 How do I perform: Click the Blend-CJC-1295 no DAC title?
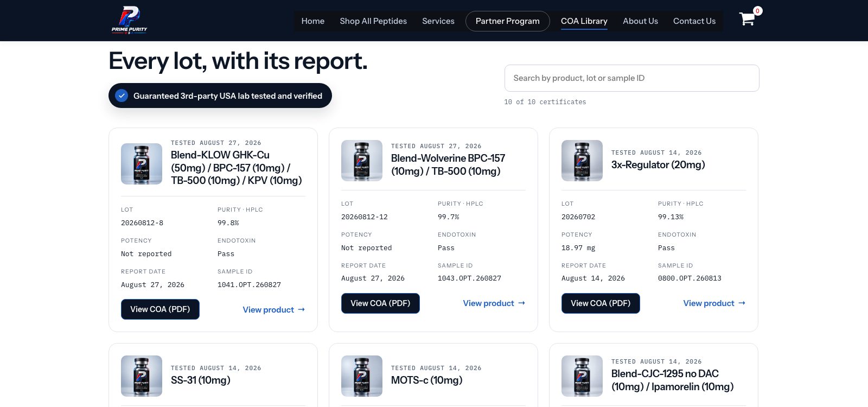point(673,380)
